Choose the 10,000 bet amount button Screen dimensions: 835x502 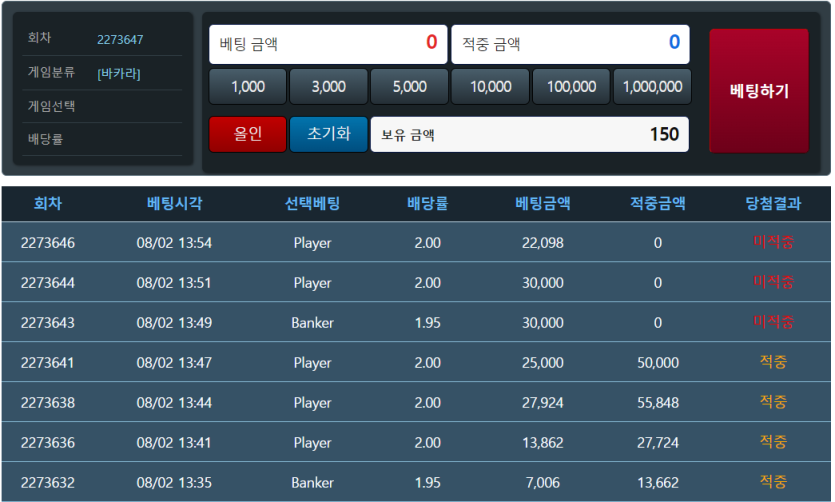pos(490,86)
